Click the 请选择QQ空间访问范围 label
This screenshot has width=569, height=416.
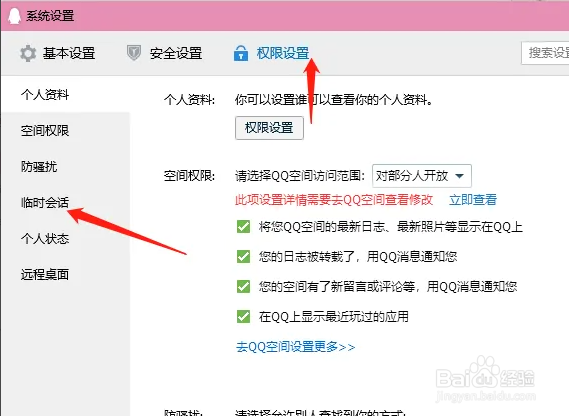point(300,176)
